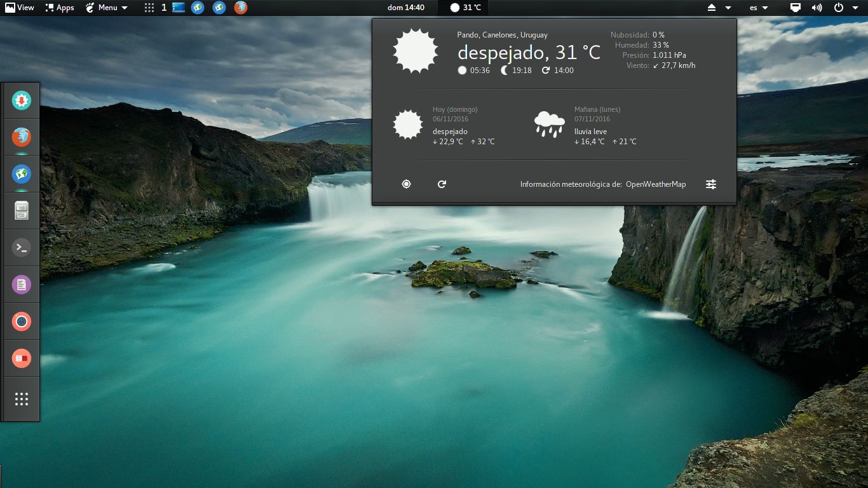
Task: Click the pressure value 1.011 hPa
Action: (669, 55)
